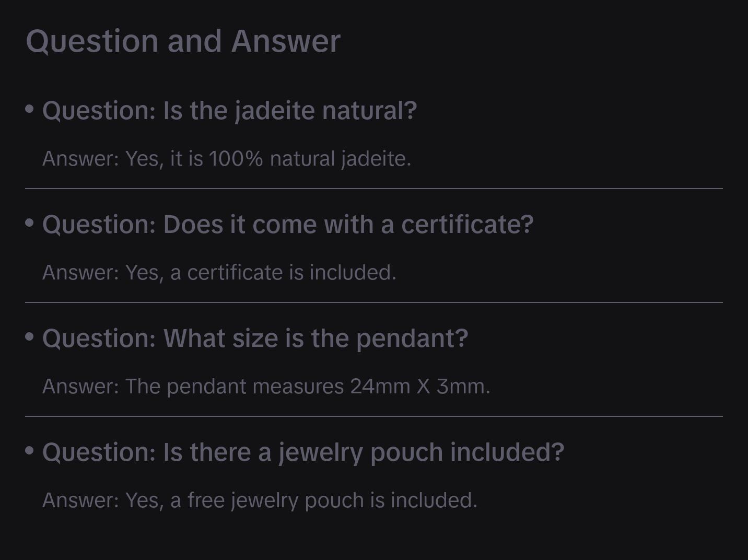
Task: Click the bullet beside the certificate question
Action: click(30, 223)
